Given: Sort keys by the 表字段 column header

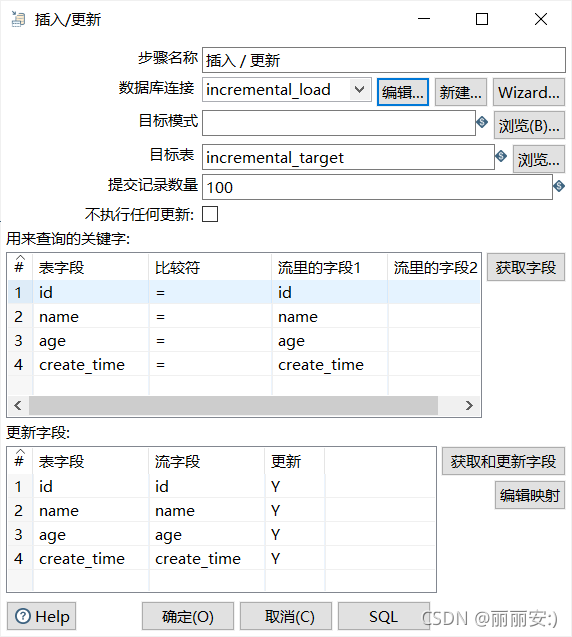Looking at the screenshot, I should point(91,267).
